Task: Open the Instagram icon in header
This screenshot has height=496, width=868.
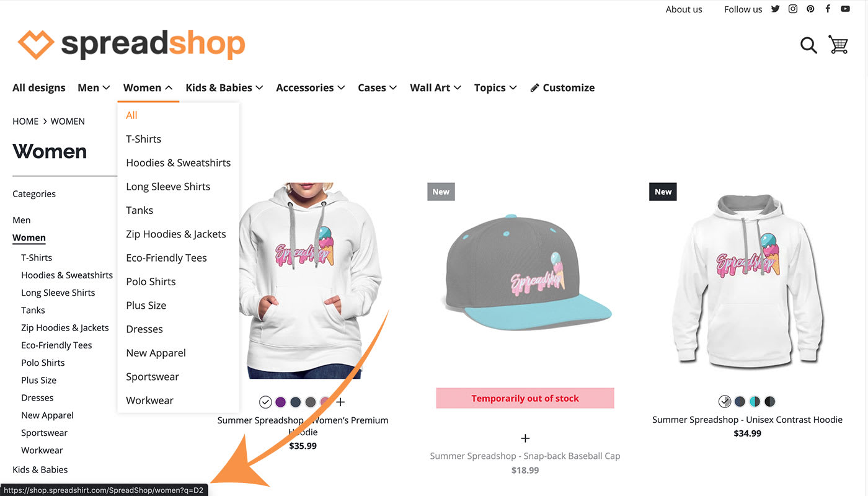Action: (x=792, y=9)
